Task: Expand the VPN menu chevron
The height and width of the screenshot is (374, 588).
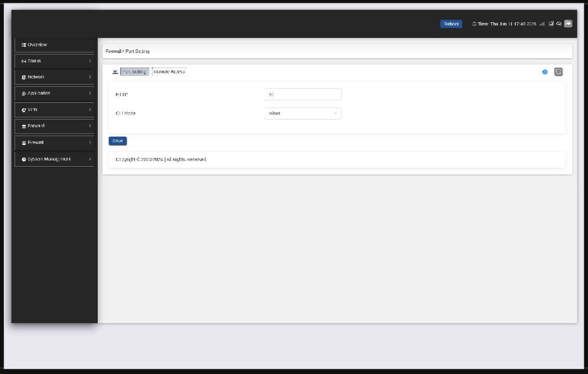Action: click(x=90, y=110)
